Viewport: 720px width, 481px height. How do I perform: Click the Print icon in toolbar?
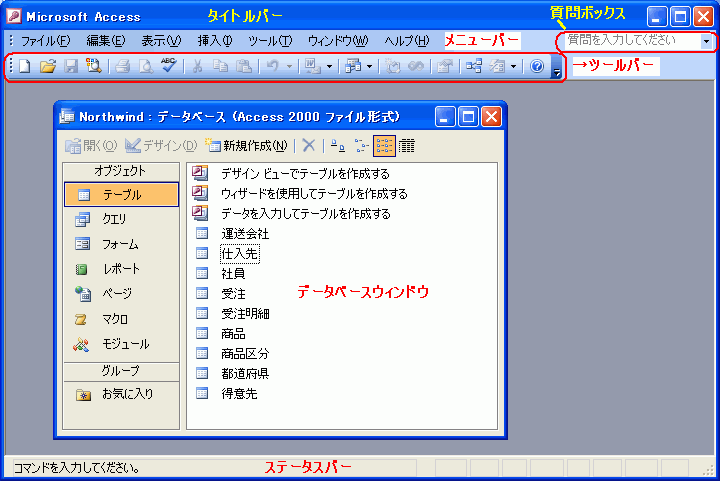tap(122, 67)
